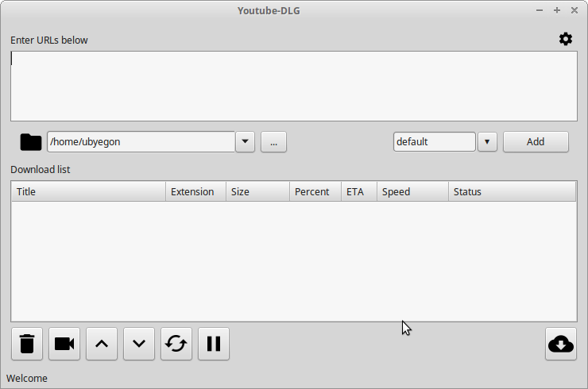This screenshot has height=389, width=588.
Task: Click the Download list label
Action: click(x=40, y=170)
